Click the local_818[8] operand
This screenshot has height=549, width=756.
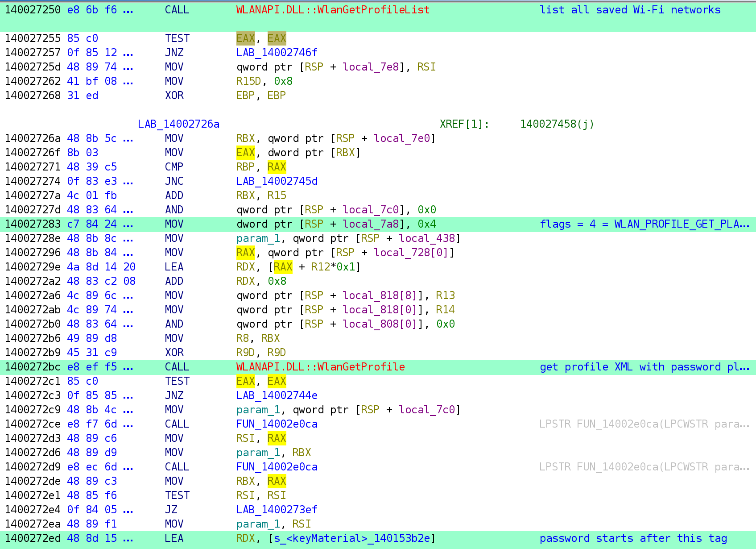click(x=380, y=295)
